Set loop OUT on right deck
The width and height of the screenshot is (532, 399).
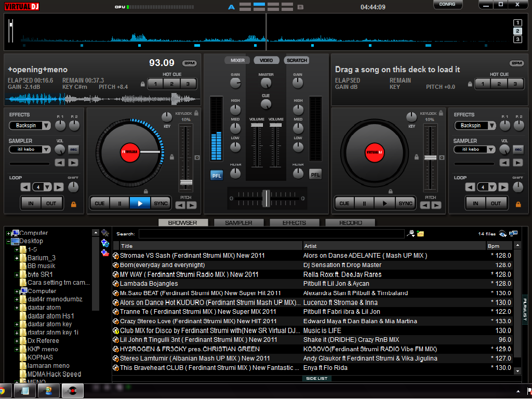496,203
